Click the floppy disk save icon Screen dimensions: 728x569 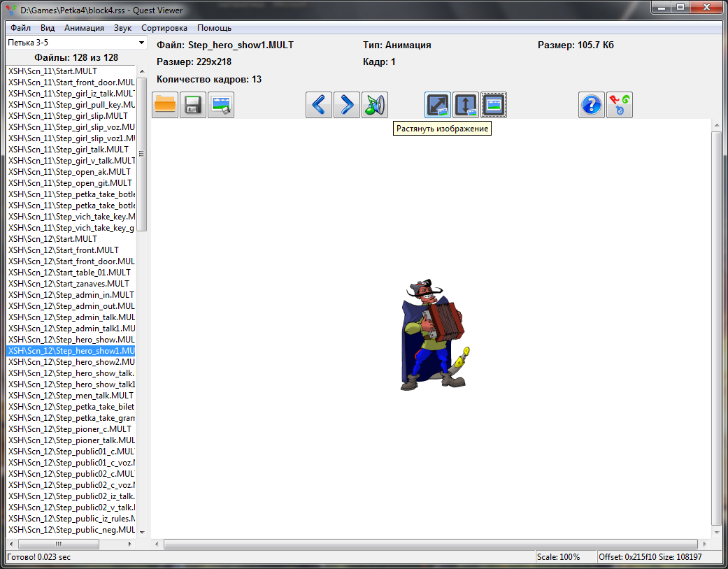point(193,105)
